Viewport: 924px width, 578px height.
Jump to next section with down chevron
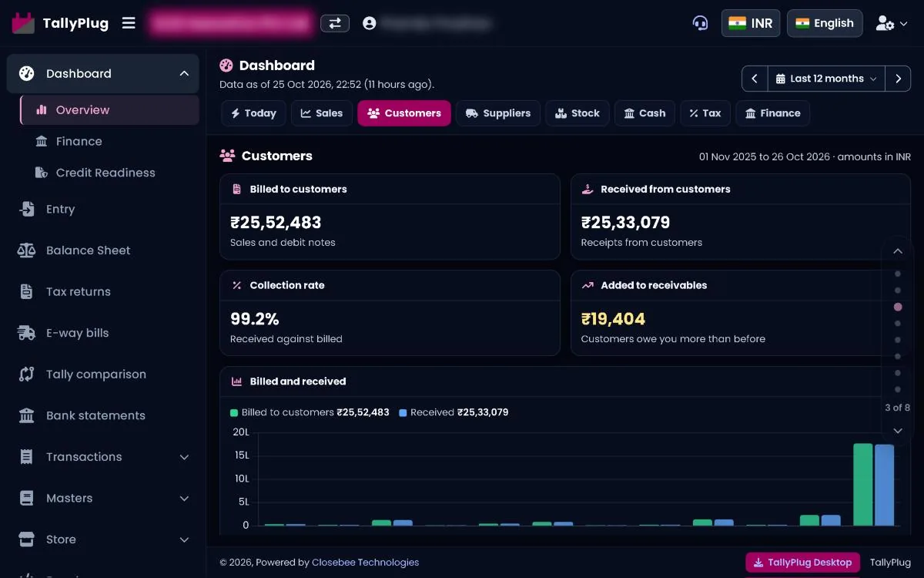pyautogui.click(x=898, y=431)
